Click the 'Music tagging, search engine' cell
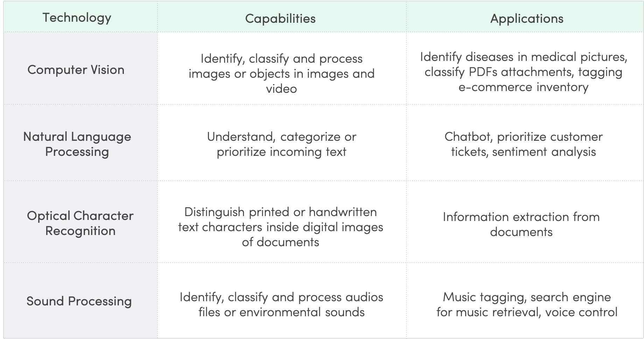This screenshot has height=339, width=644. point(527,304)
